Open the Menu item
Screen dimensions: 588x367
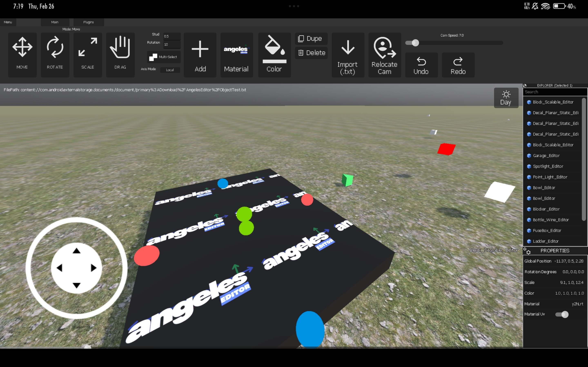8,22
